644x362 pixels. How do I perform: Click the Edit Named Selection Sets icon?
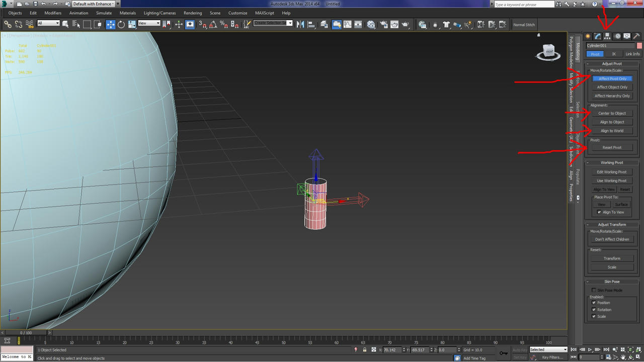(247, 24)
